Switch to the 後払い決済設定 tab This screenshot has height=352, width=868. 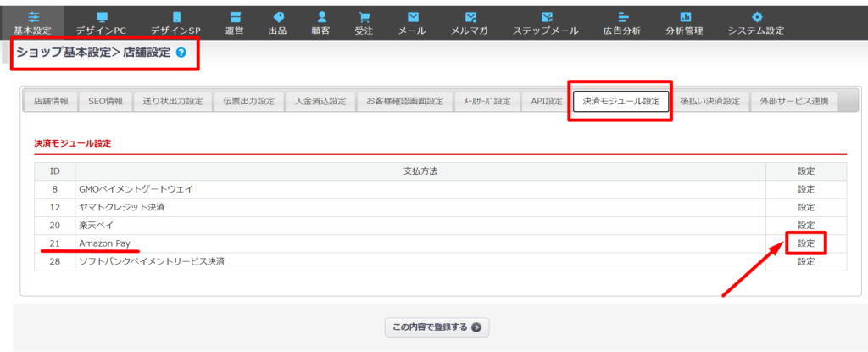tap(709, 102)
